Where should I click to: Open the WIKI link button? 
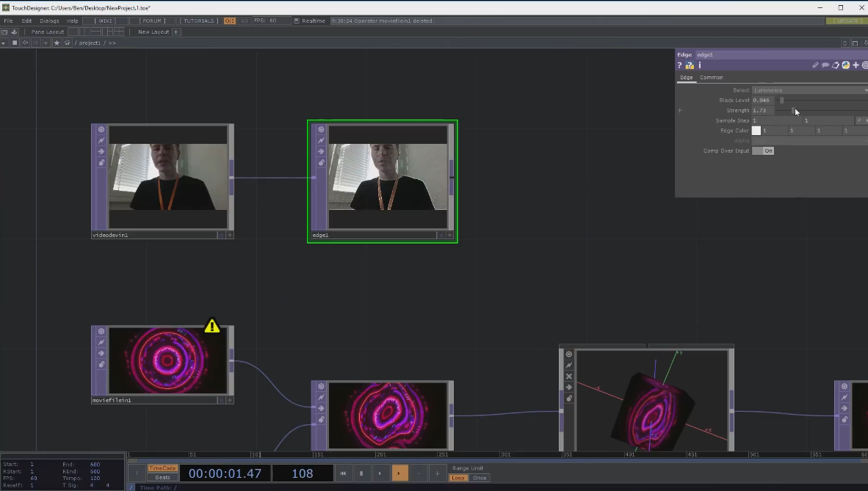pos(105,21)
